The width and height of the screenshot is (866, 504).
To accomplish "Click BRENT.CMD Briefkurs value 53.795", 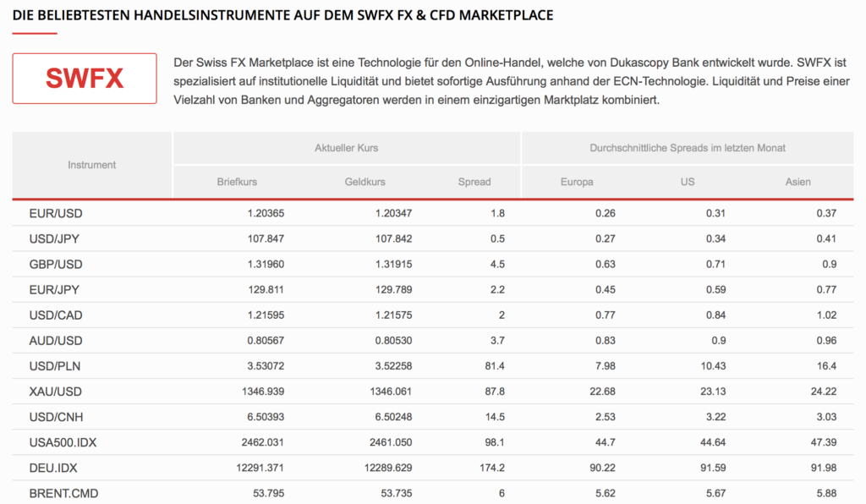I will [x=269, y=492].
